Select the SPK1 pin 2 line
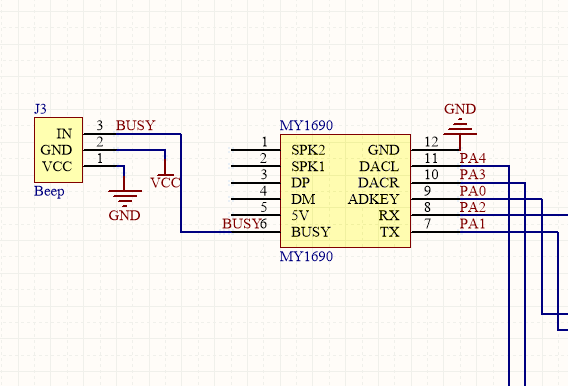 [x=255, y=166]
